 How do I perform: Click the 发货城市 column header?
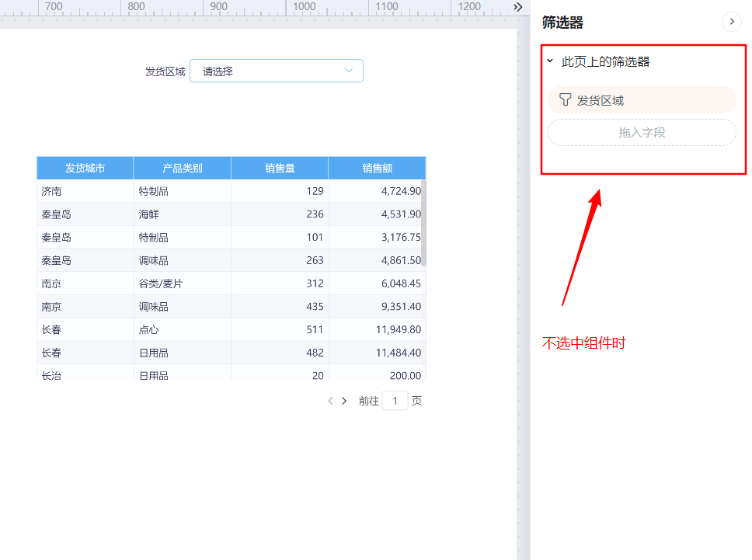(85, 169)
